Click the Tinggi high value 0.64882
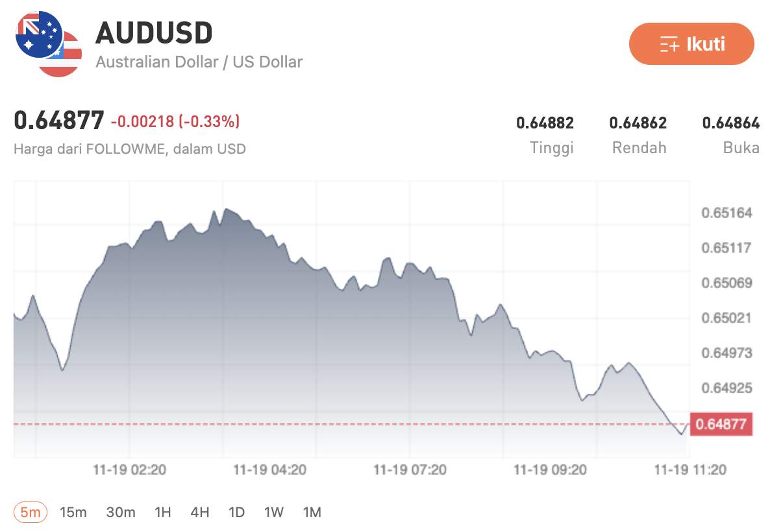Image resolution: width=783 pixels, height=532 pixels. click(545, 123)
